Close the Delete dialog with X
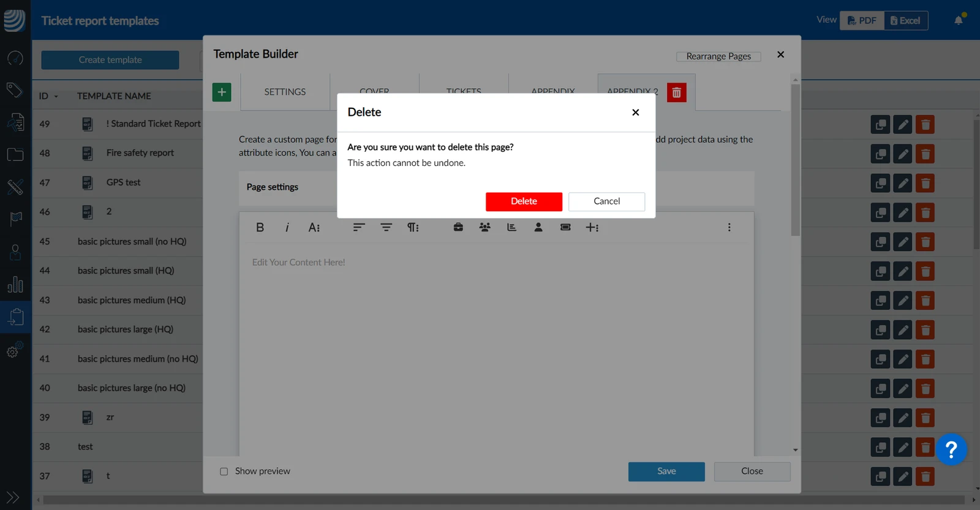Image resolution: width=980 pixels, height=510 pixels. click(635, 112)
